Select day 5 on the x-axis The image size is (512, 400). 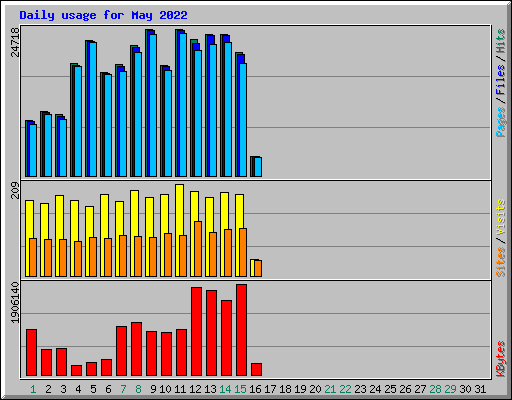coord(93,389)
